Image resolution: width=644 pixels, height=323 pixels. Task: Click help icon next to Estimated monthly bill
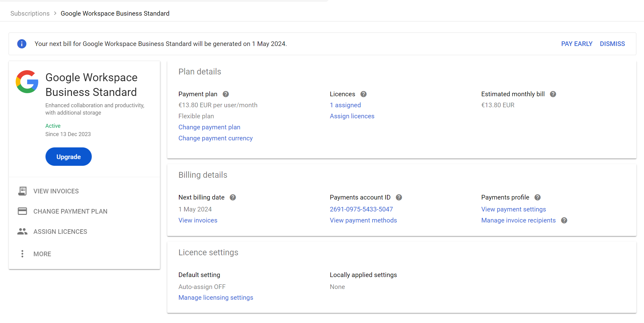coord(553,94)
